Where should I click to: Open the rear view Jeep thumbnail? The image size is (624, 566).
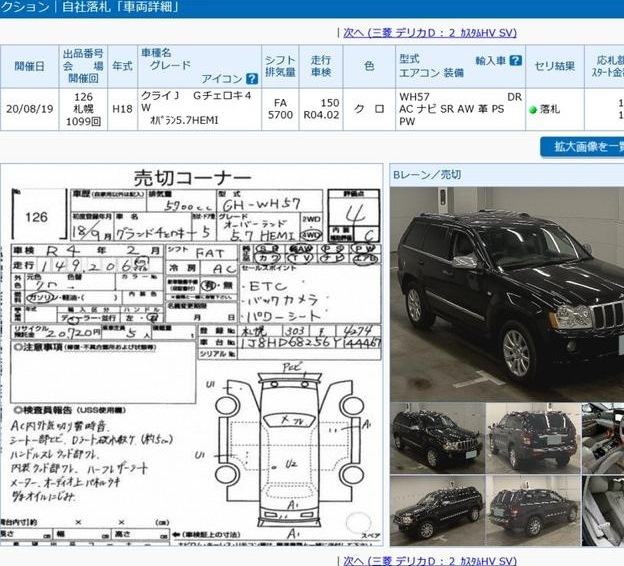533,438
